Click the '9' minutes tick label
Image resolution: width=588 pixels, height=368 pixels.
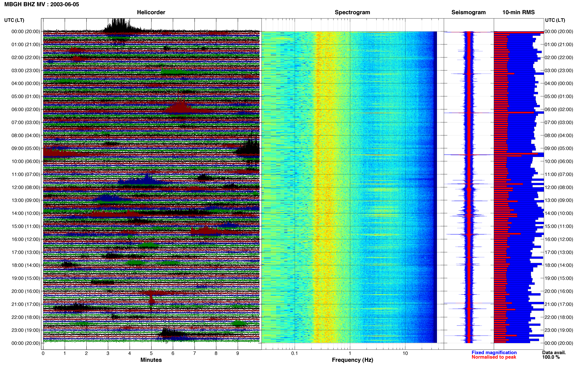(238, 353)
